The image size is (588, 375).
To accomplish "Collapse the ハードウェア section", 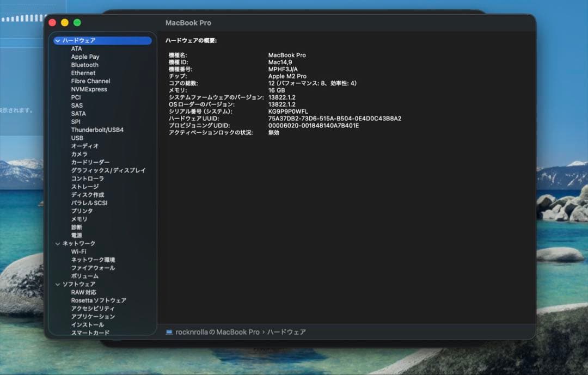I will pos(58,40).
